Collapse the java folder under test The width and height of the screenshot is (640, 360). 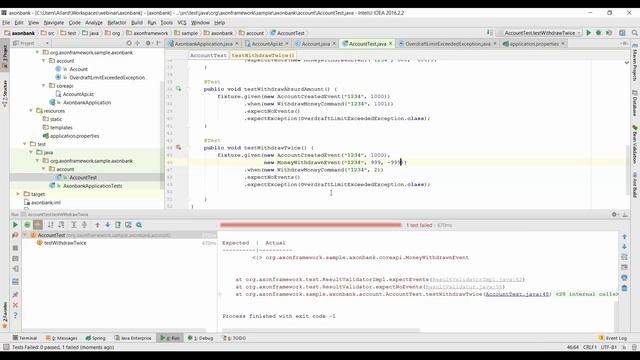[x=31, y=152]
